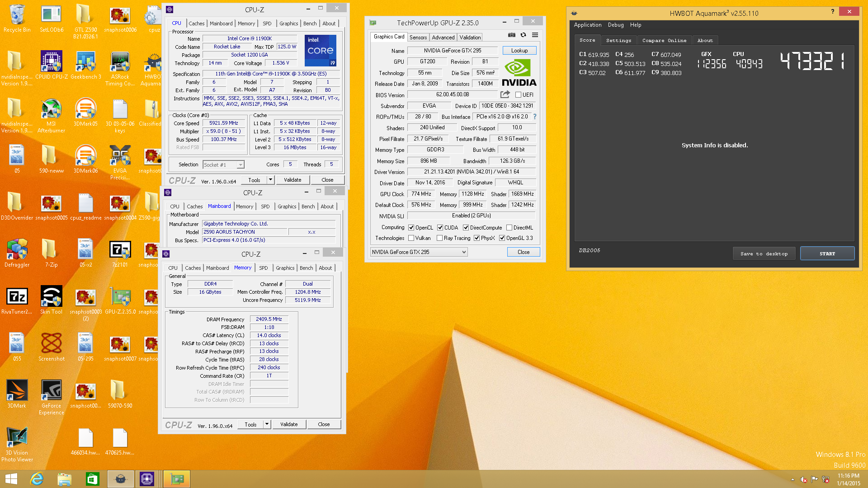Viewport: 868px width, 488px height.
Task: Open the Bench tab in CPU-Z Mainboard window
Action: [x=308, y=206]
